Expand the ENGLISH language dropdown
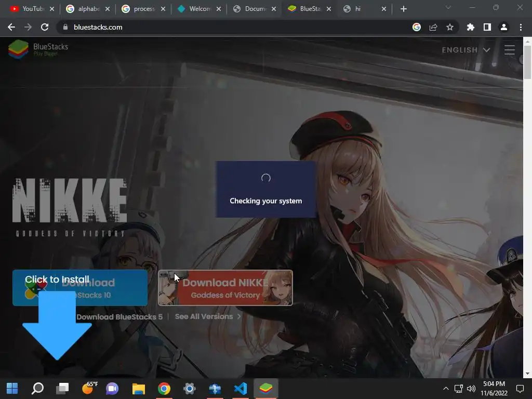 pos(466,50)
